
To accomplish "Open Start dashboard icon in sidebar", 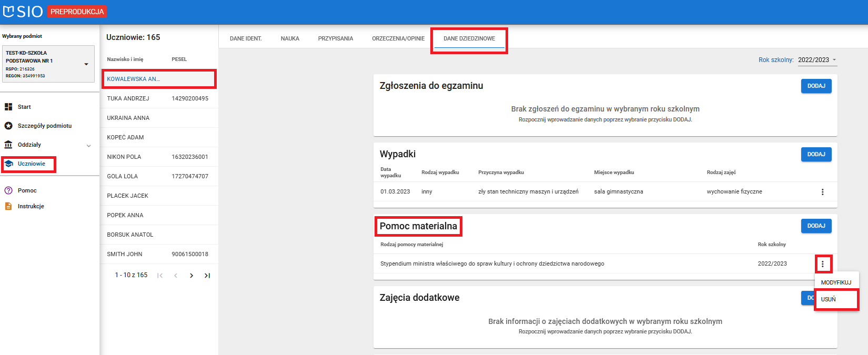I will click(8, 107).
